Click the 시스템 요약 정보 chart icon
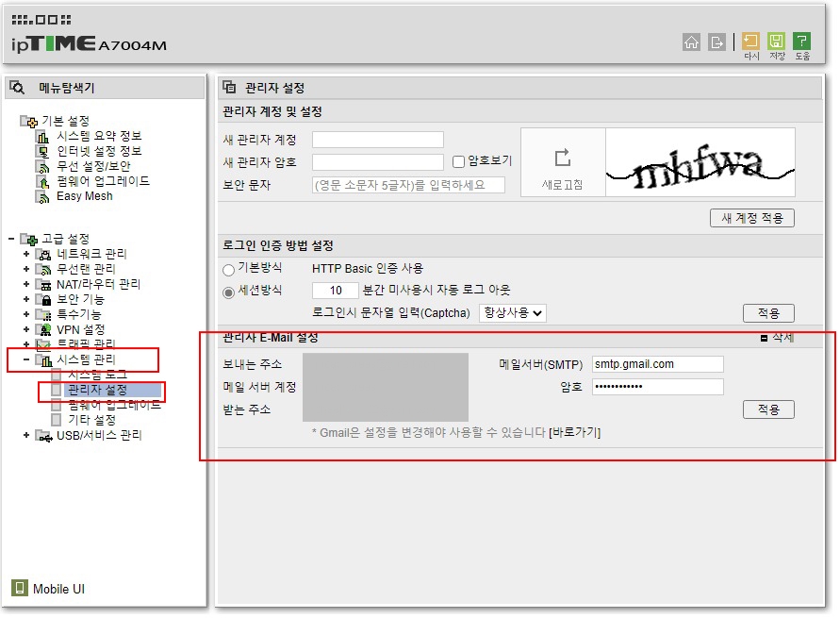This screenshot has width=840, height=618. (42, 137)
